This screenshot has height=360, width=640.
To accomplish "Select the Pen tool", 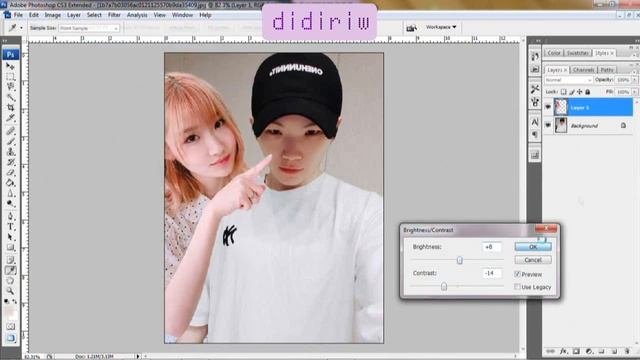I will tap(10, 216).
